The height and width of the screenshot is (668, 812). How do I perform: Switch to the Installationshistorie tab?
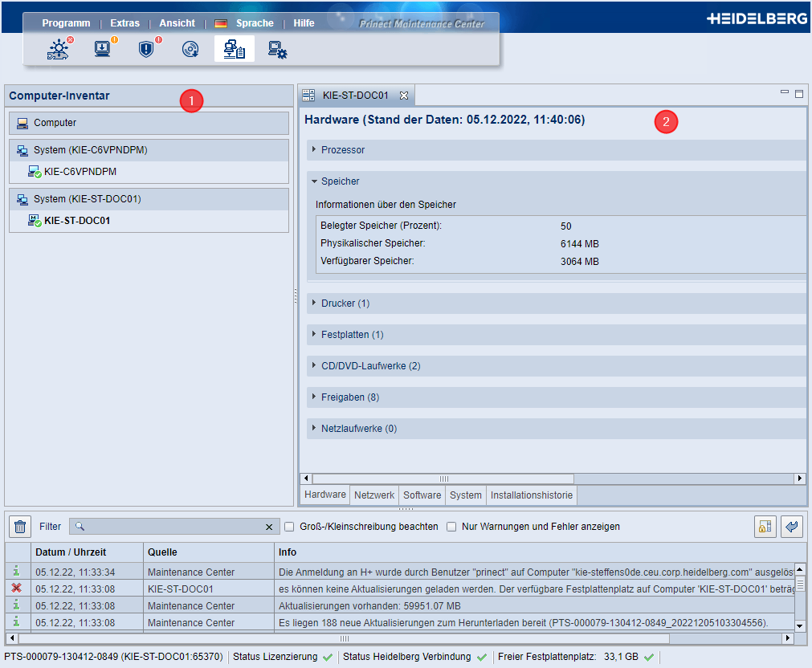(532, 495)
